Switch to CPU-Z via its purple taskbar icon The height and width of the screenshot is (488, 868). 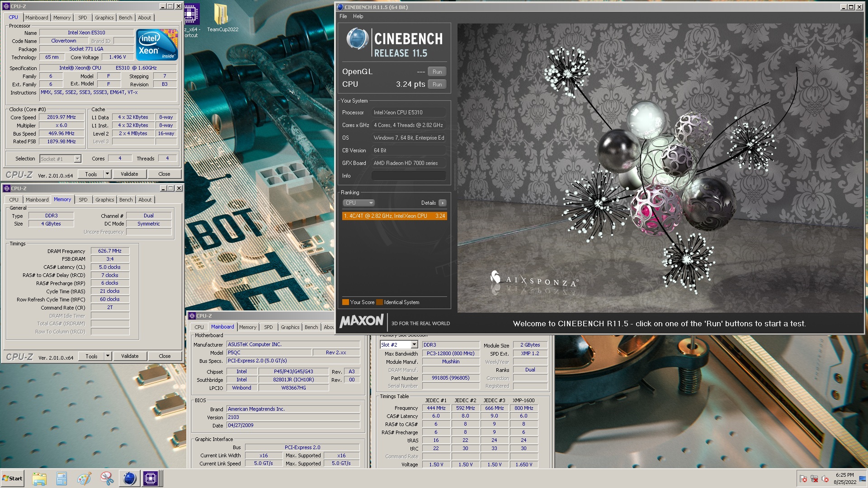pos(151,479)
